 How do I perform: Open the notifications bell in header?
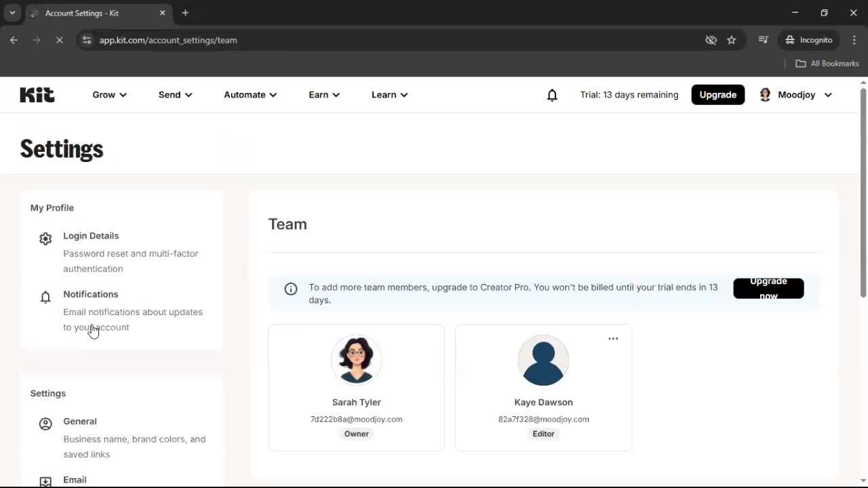tap(552, 95)
